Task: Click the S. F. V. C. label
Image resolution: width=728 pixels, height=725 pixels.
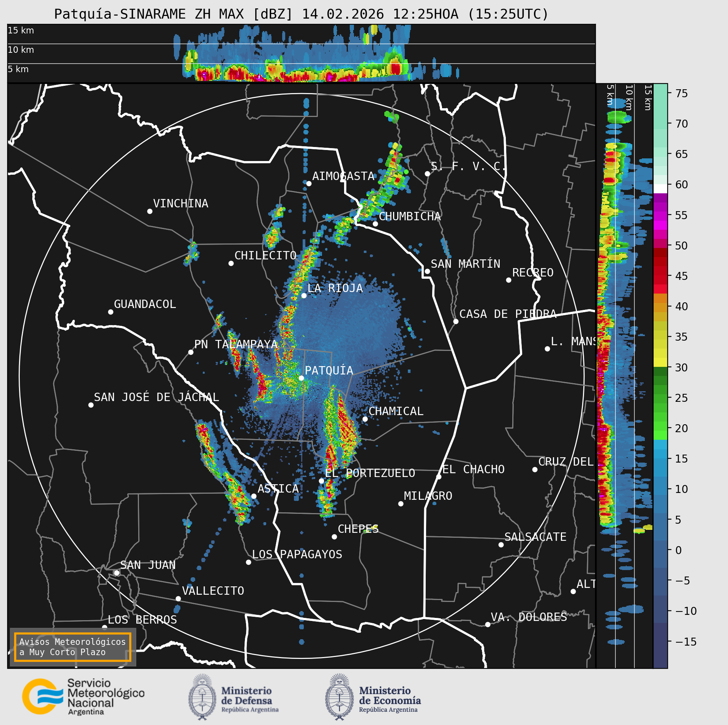Action: point(468,166)
